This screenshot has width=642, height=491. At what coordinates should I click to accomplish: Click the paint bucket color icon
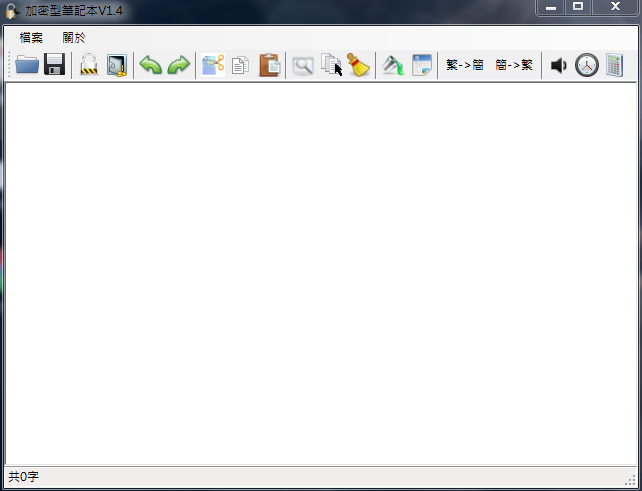(393, 65)
